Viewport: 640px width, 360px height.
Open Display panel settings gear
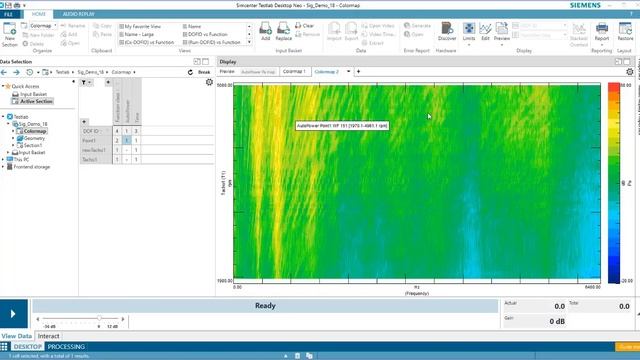[x=630, y=72]
